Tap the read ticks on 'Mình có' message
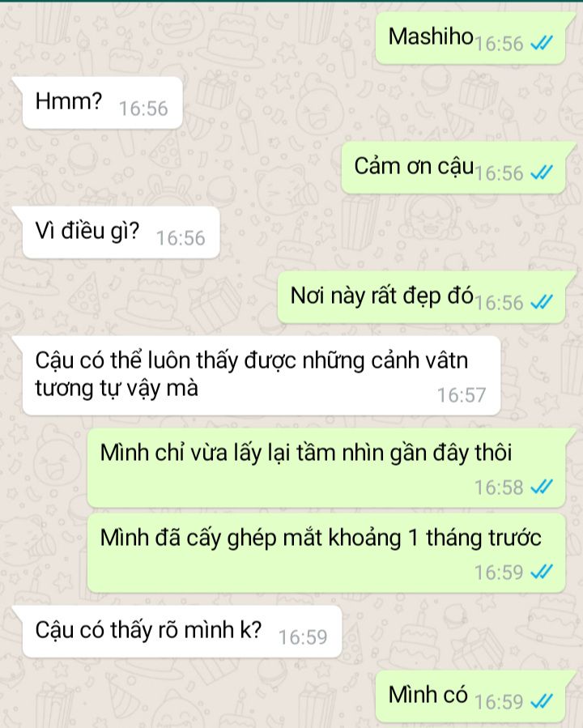The width and height of the screenshot is (583, 728). click(x=542, y=701)
